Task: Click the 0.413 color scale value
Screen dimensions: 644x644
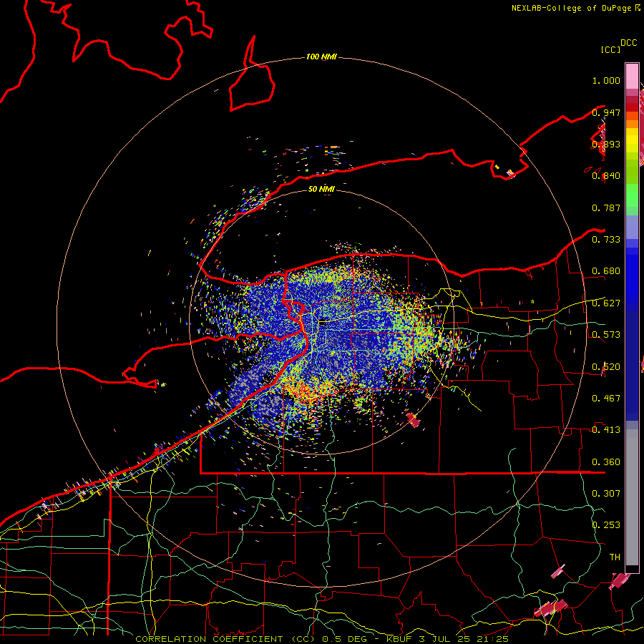Action: (x=606, y=430)
